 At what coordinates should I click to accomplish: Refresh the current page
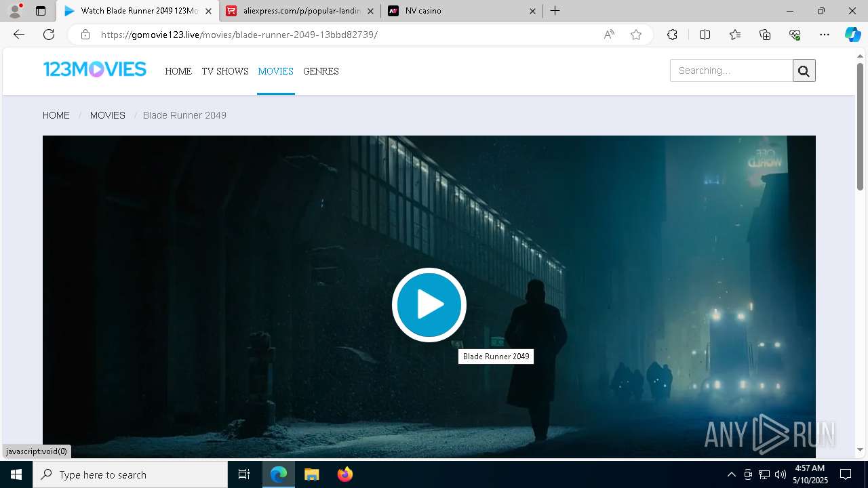point(49,35)
